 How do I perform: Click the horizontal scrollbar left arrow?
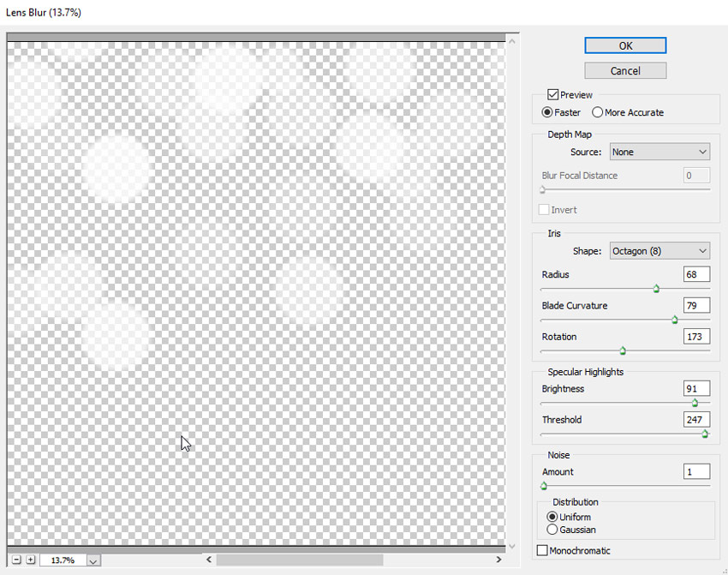(x=209, y=560)
